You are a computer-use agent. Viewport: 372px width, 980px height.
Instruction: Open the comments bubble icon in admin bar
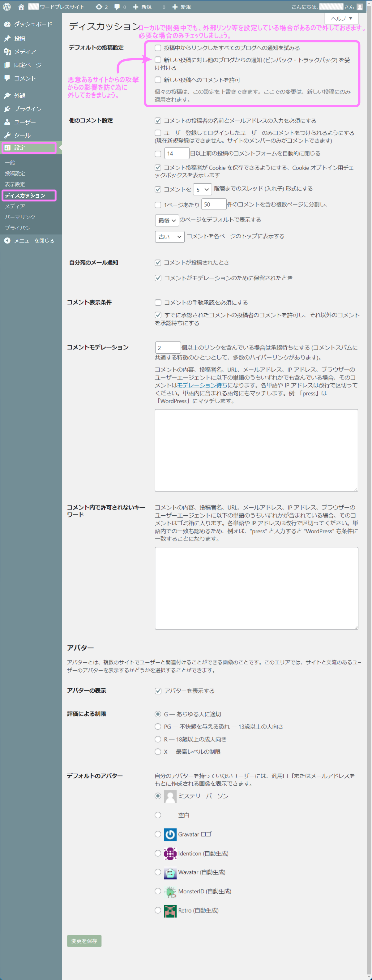[117, 7]
